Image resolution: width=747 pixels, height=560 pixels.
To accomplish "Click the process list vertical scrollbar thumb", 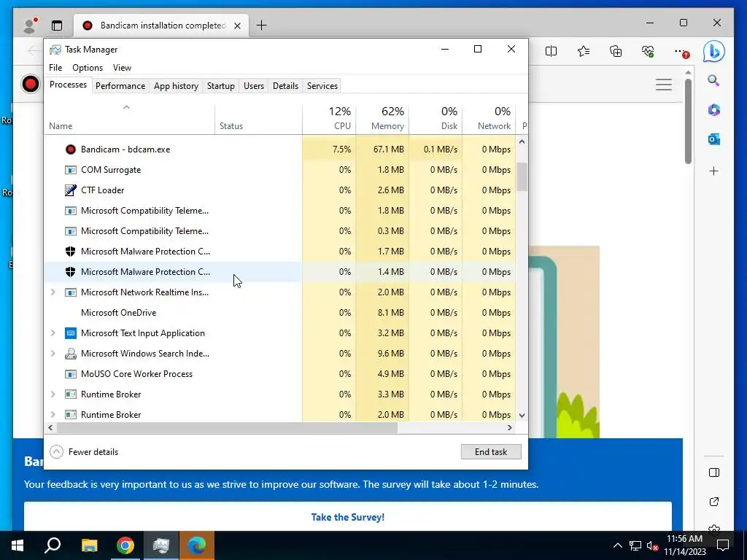I will pyautogui.click(x=522, y=176).
